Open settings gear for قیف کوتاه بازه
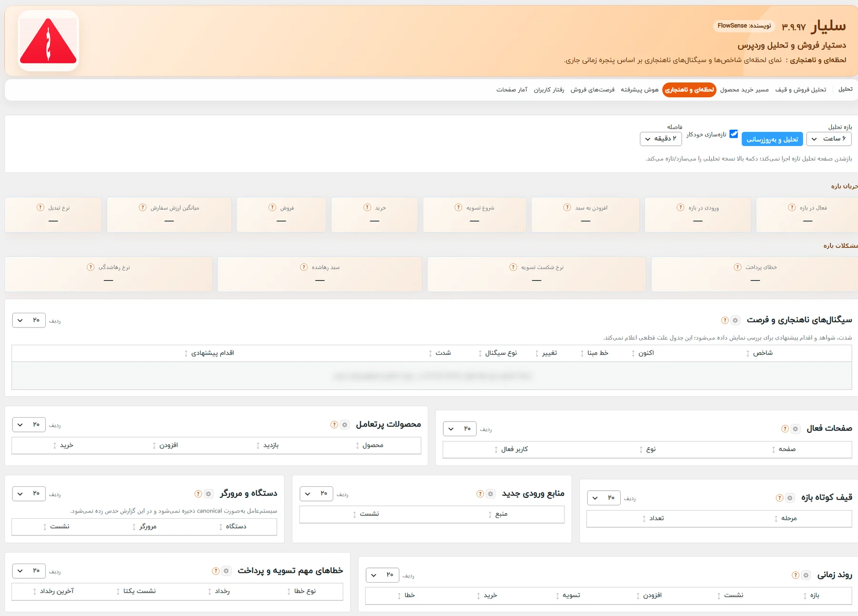The image size is (858, 616). [790, 498]
